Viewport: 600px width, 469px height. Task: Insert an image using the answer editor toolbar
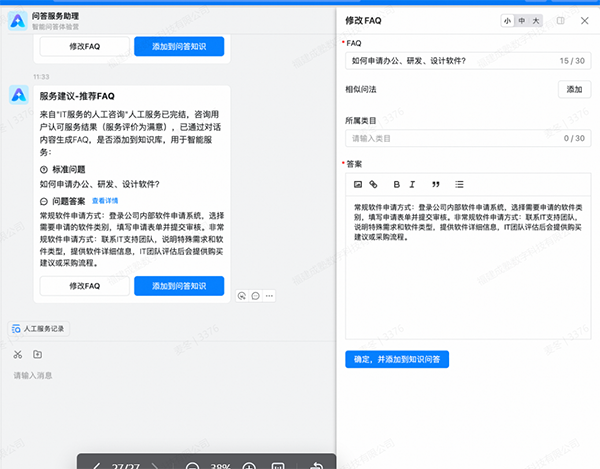358,184
